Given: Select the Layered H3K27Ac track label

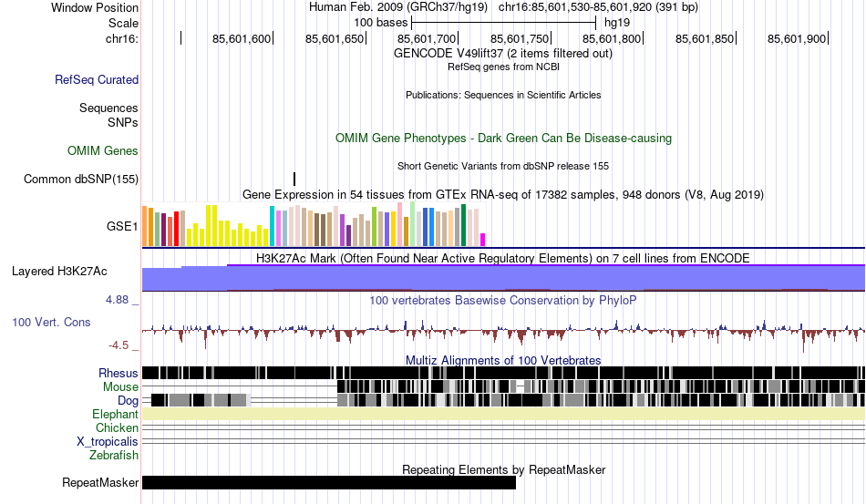Looking at the screenshot, I should coord(59,271).
